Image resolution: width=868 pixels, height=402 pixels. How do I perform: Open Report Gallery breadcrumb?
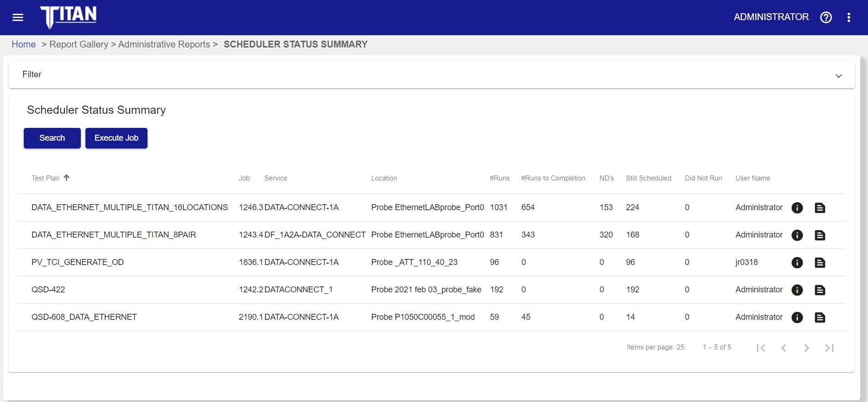79,44
